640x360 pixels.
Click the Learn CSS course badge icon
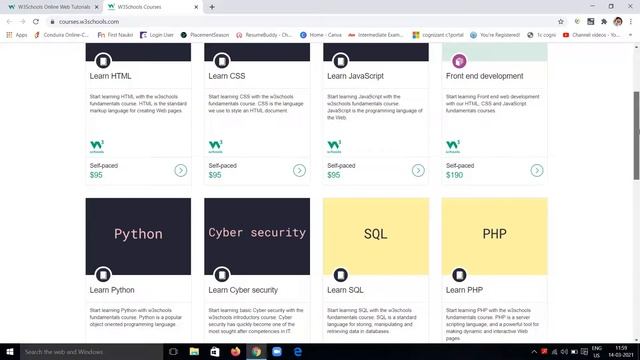pos(222,61)
